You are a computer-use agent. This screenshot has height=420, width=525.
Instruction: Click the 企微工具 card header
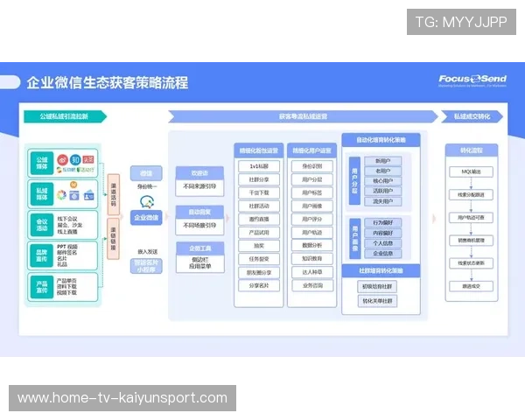(x=200, y=248)
